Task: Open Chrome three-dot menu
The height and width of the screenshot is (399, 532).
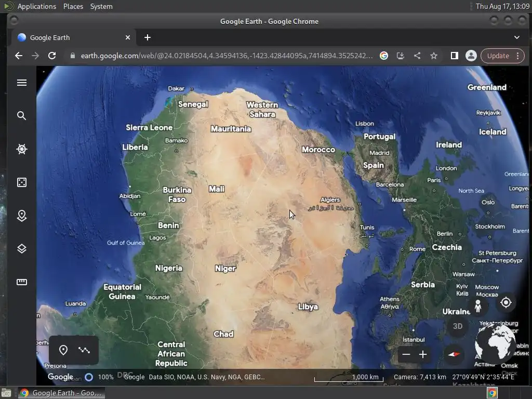Action: (518, 56)
